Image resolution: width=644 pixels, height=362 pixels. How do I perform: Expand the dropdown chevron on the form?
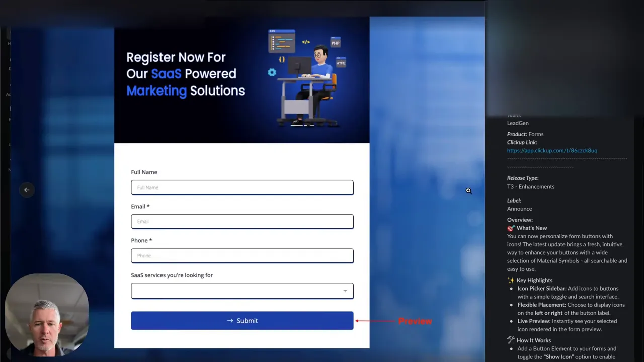345,291
